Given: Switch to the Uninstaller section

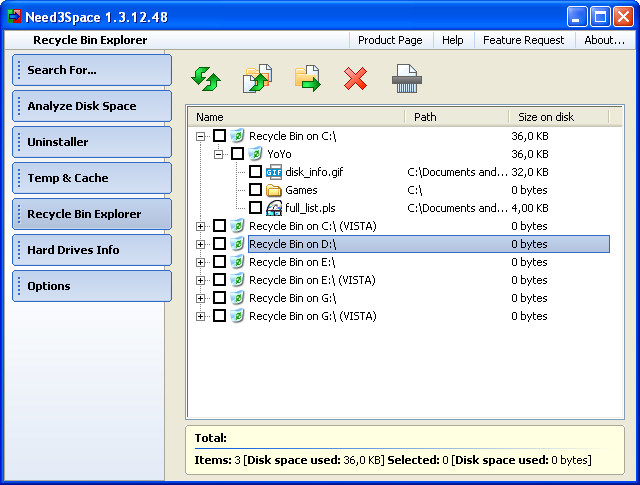Looking at the screenshot, I should [x=92, y=142].
